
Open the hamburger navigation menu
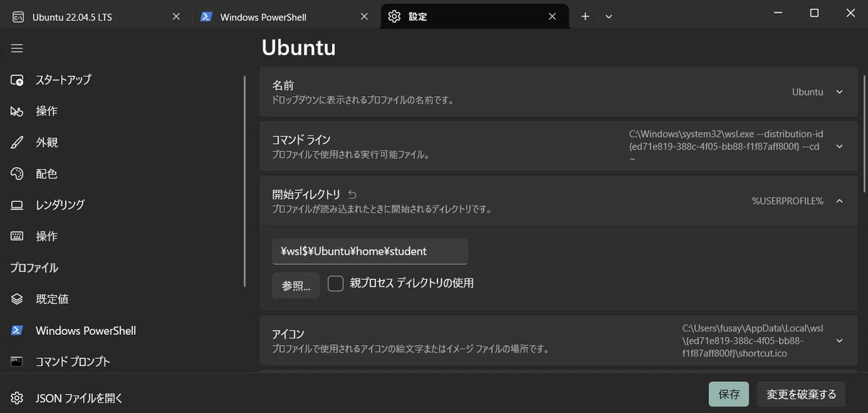(x=17, y=48)
